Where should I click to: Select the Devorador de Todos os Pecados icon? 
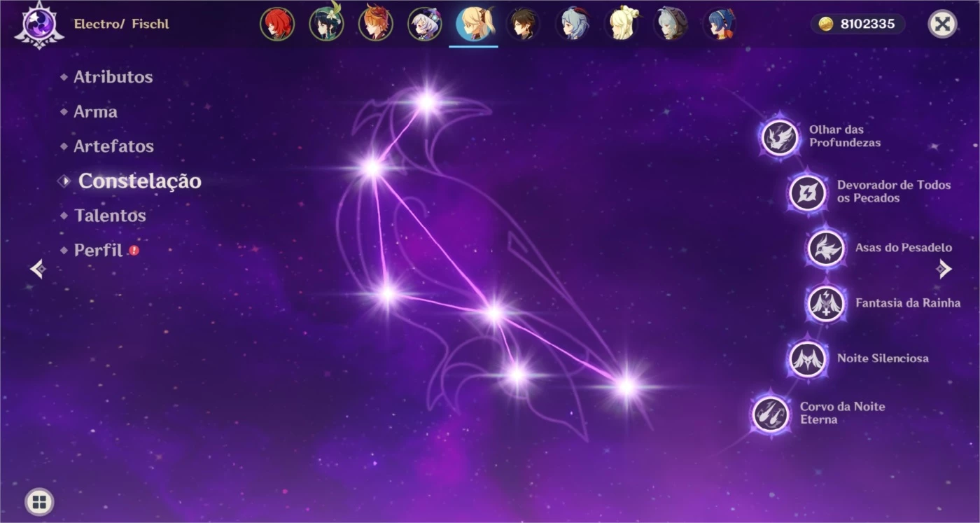click(x=807, y=193)
